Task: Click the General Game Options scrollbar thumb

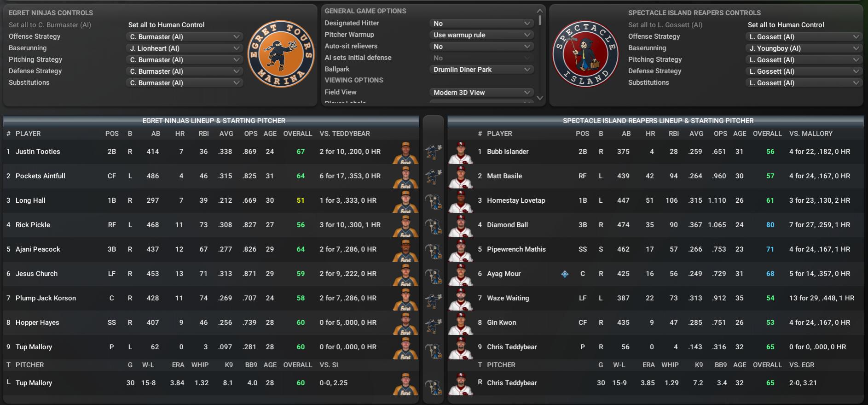Action: [540, 20]
